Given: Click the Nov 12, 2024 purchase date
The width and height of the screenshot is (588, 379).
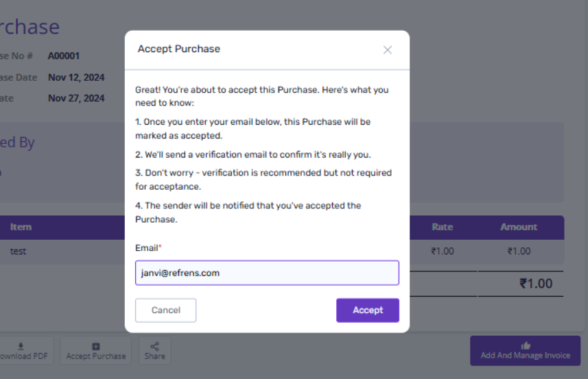Looking at the screenshot, I should [x=76, y=77].
